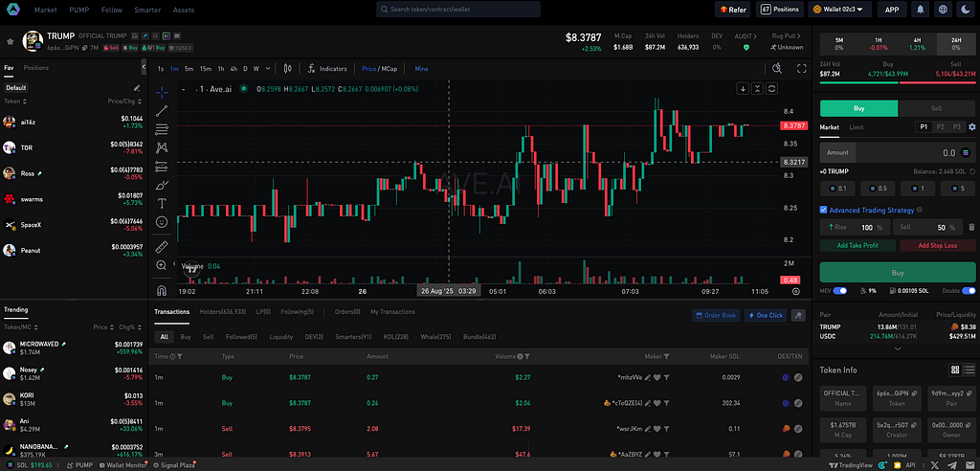Open the forecasting position tool

pos(162,167)
